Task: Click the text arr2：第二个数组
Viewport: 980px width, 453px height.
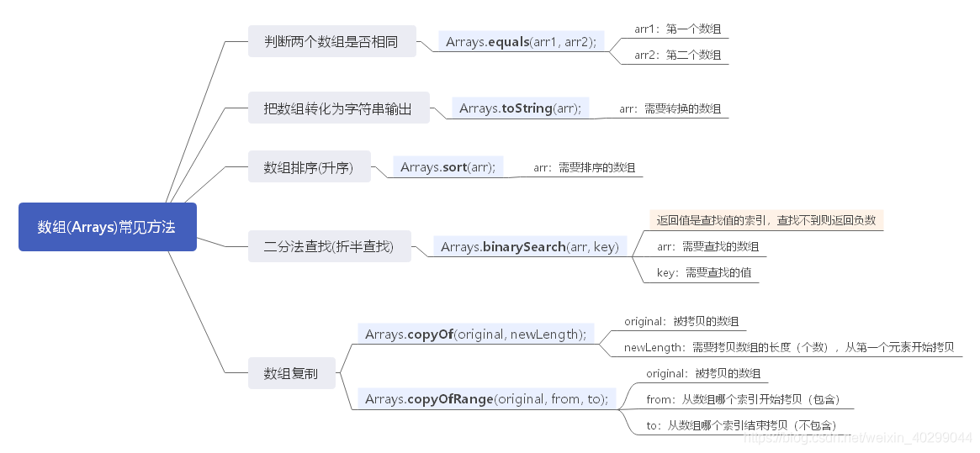Action: pos(678,55)
